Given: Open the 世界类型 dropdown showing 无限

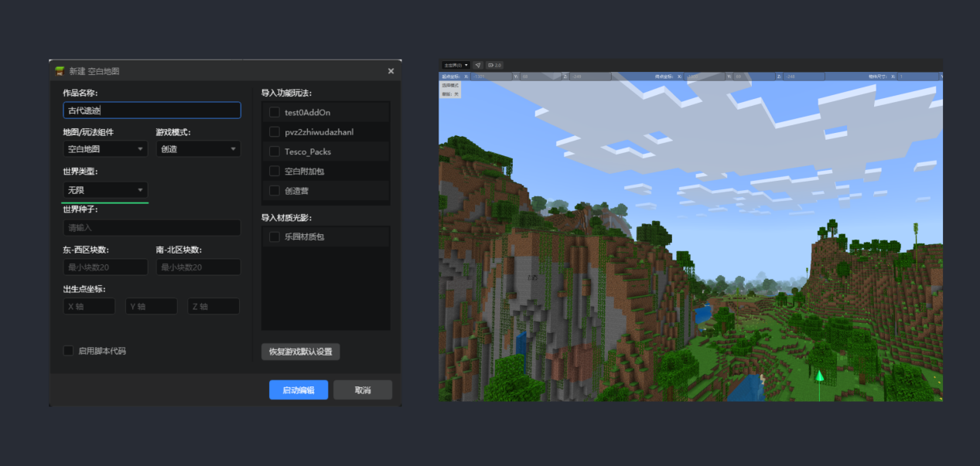Looking at the screenshot, I should (x=105, y=189).
